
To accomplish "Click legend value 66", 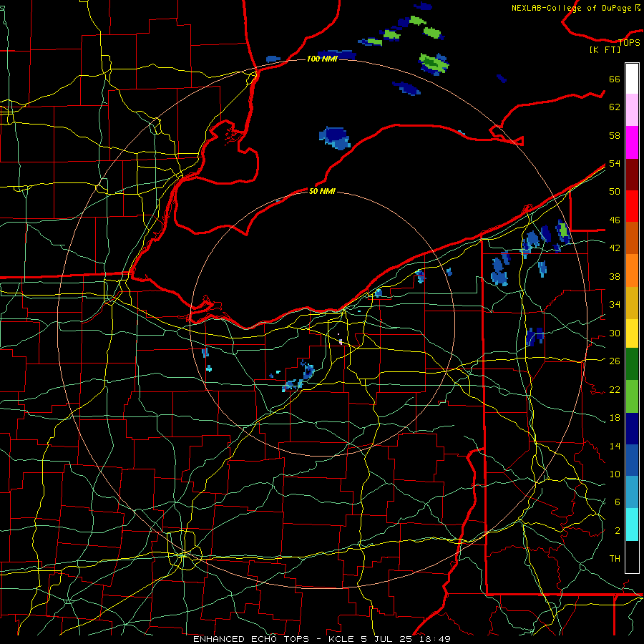I will [x=615, y=79].
